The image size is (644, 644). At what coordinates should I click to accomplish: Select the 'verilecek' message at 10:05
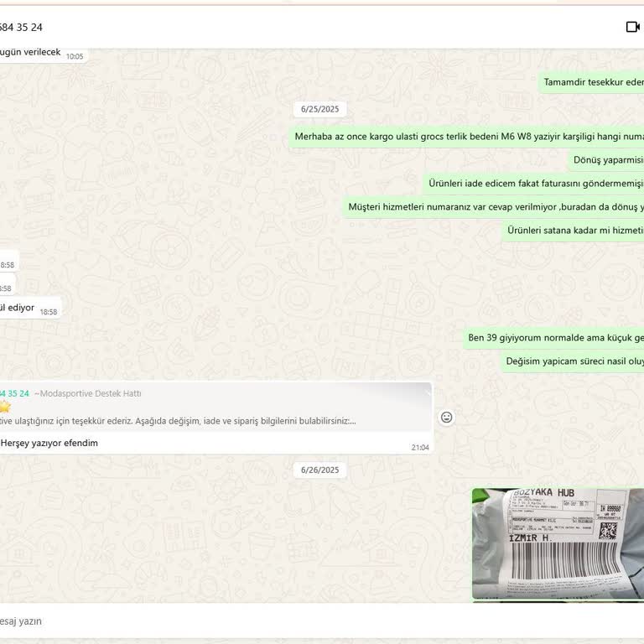pyautogui.click(x=43, y=54)
